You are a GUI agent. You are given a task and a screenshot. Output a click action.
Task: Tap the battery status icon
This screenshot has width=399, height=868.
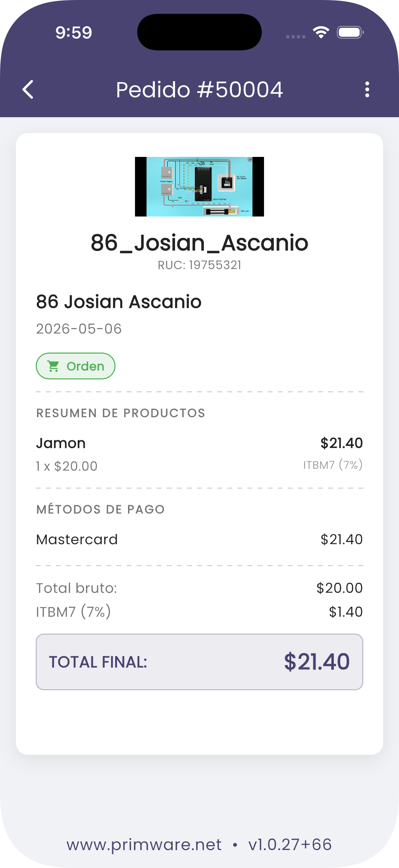[350, 32]
